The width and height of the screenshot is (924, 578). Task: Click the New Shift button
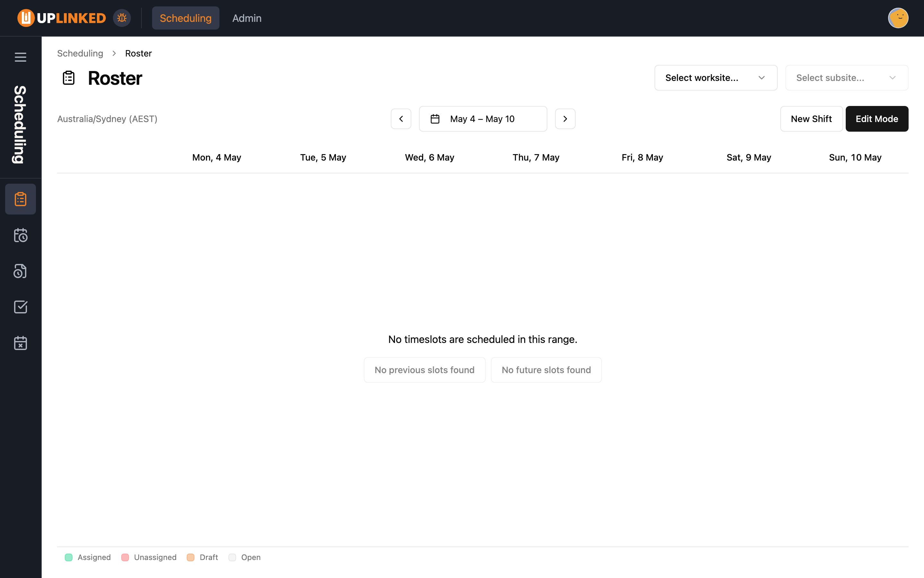click(x=811, y=119)
